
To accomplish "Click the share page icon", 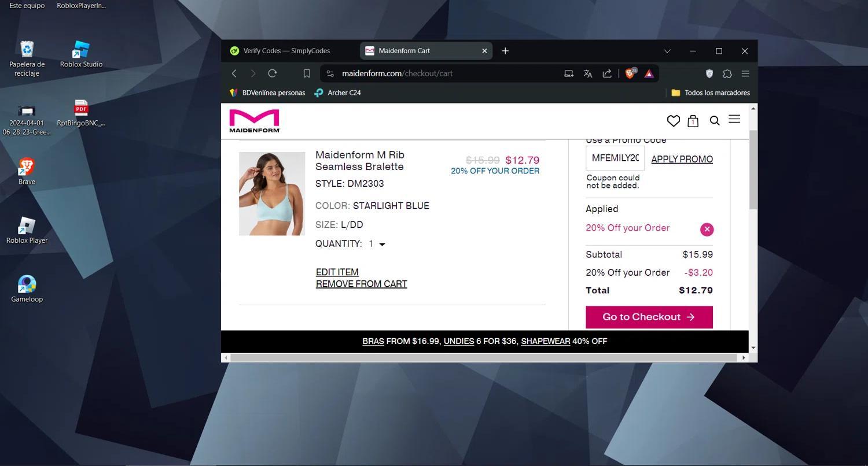I will pos(607,73).
